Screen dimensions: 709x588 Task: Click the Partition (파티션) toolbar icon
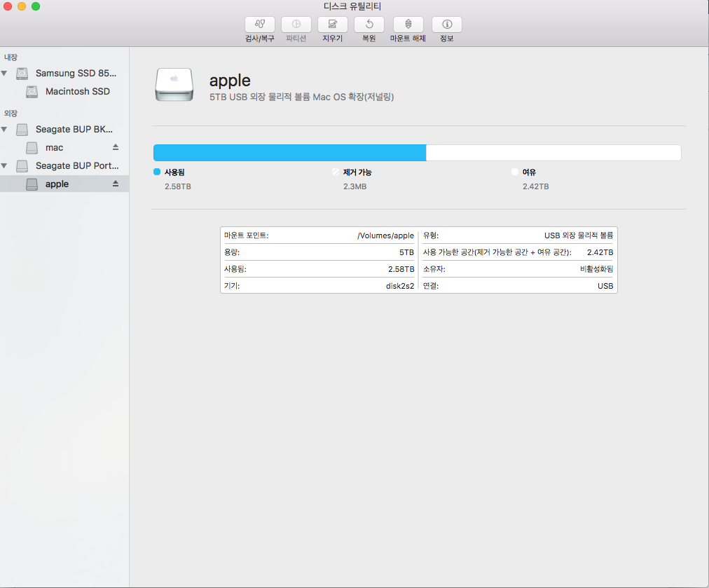(x=296, y=25)
